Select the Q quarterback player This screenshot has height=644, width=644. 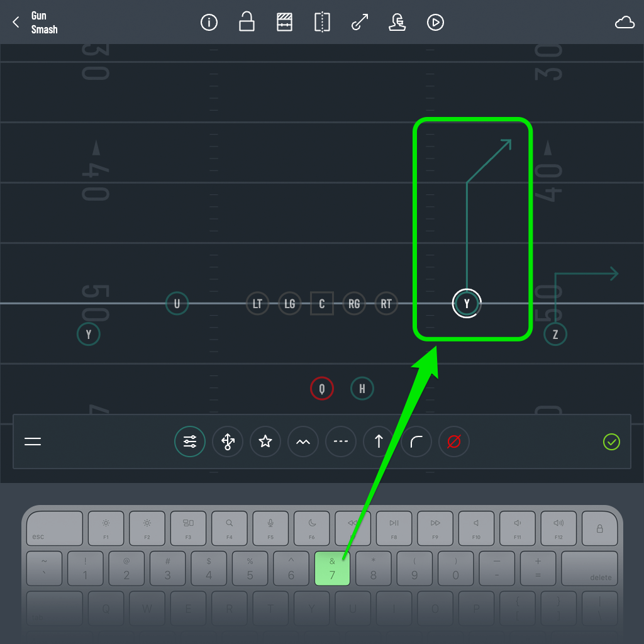point(321,388)
